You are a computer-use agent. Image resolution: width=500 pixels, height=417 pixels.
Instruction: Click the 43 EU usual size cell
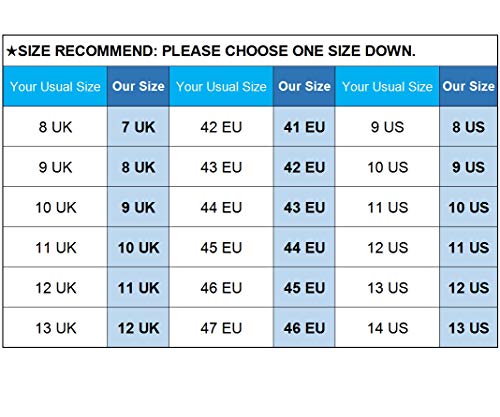point(221,167)
